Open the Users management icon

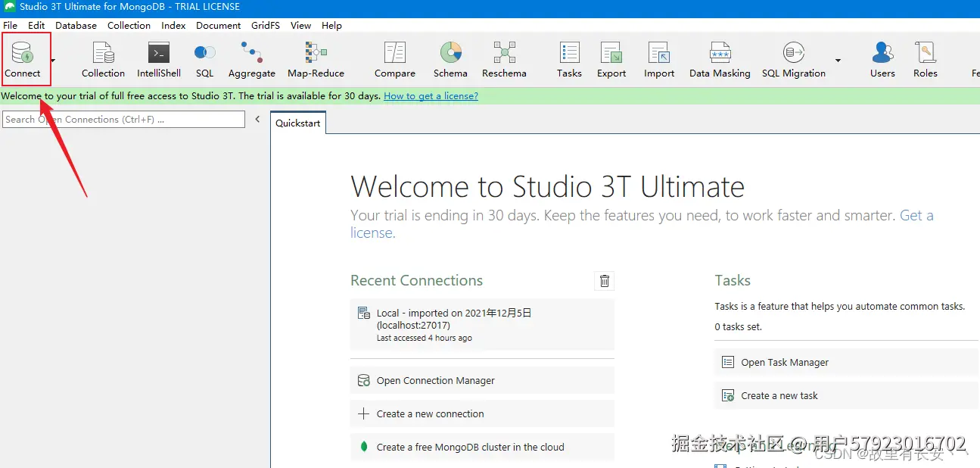coord(882,59)
